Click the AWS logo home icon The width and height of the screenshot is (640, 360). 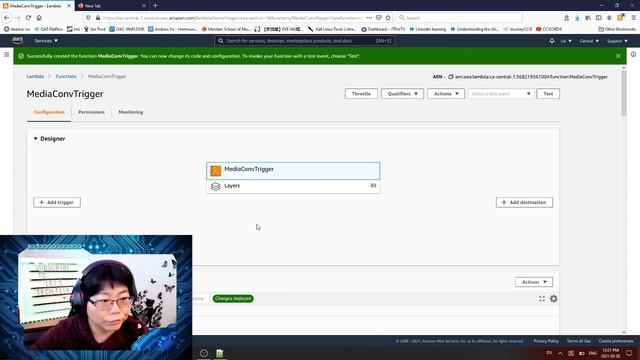click(x=18, y=40)
